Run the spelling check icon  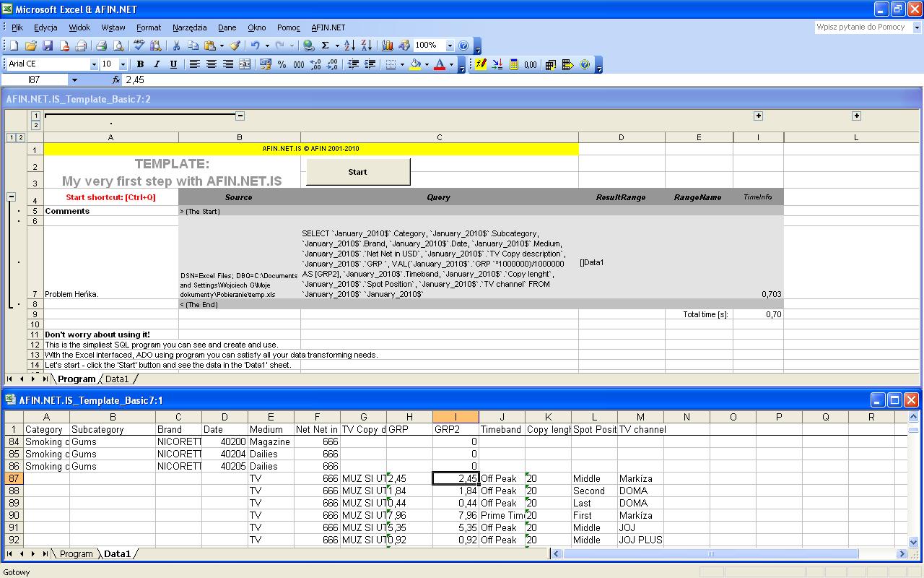pos(139,46)
